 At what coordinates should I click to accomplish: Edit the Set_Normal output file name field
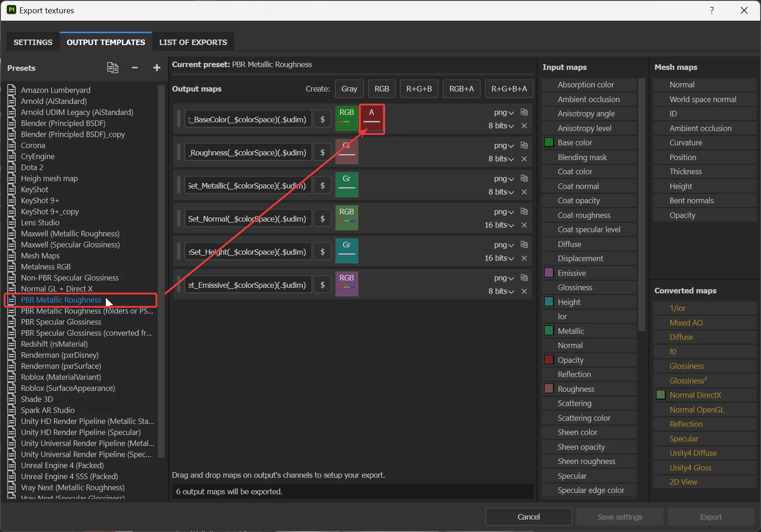pos(248,218)
